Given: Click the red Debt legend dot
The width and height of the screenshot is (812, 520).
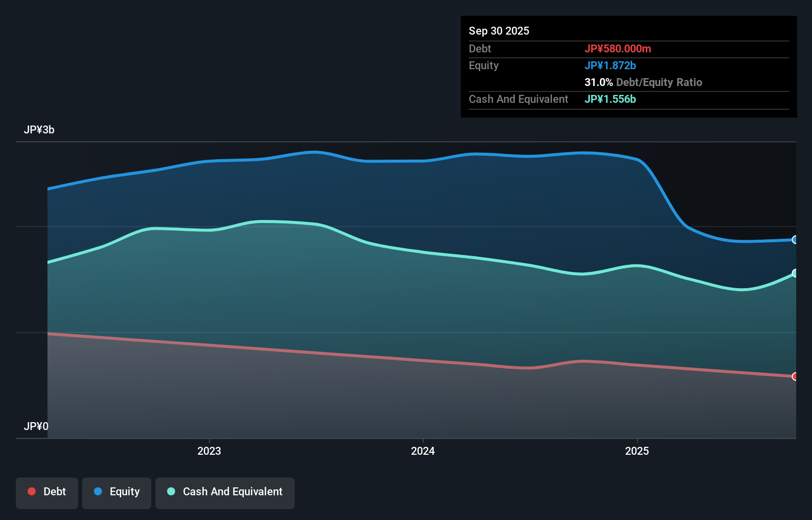Looking at the screenshot, I should 31,491.
